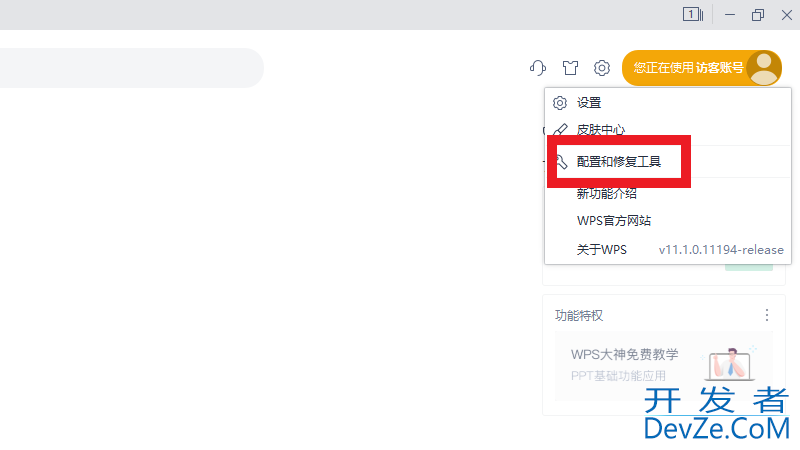The width and height of the screenshot is (800, 450).
Task: Click the 您正在使用访客账号 button
Action: click(702, 68)
